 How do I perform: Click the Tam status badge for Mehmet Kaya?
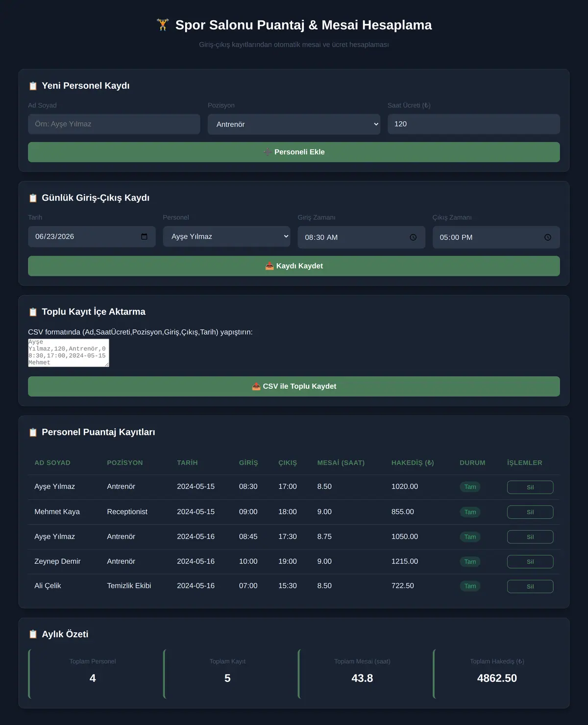point(470,512)
